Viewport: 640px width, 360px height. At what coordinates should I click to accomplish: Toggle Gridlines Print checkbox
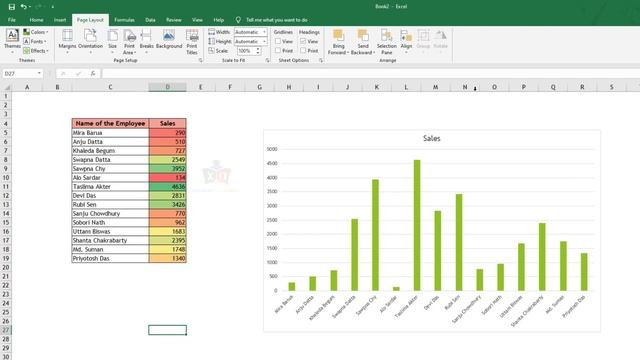(278, 51)
